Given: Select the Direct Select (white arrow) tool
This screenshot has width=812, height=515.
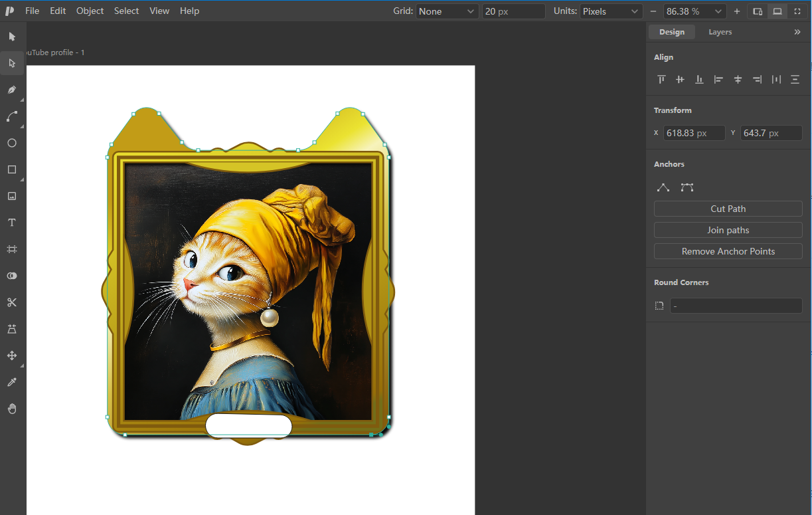Looking at the screenshot, I should tap(12, 63).
